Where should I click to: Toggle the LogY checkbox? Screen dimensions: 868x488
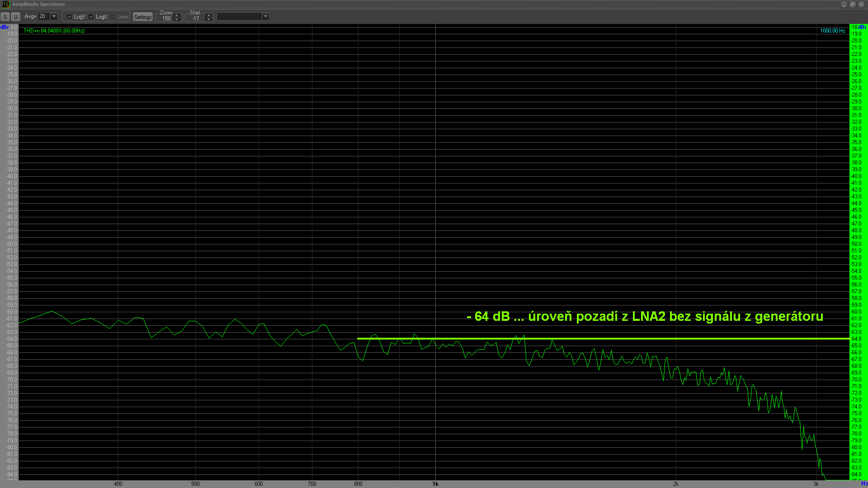point(69,17)
